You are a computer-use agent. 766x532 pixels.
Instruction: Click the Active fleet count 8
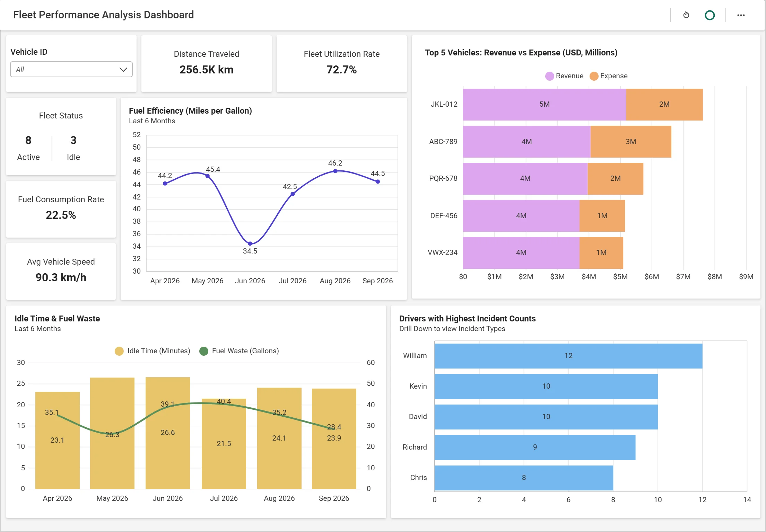coord(28,140)
